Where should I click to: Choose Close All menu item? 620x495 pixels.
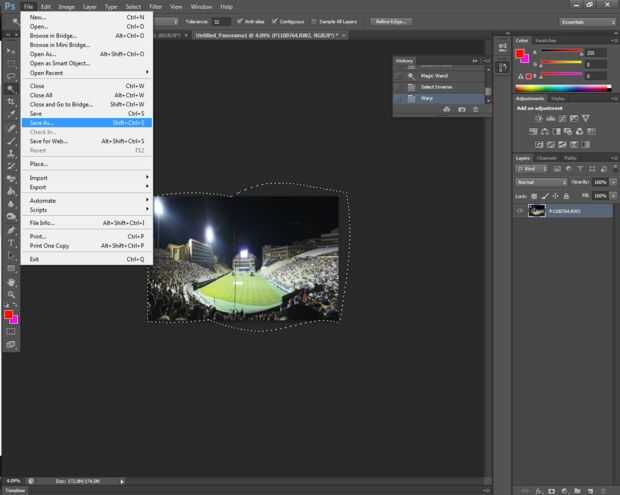[x=87, y=95]
